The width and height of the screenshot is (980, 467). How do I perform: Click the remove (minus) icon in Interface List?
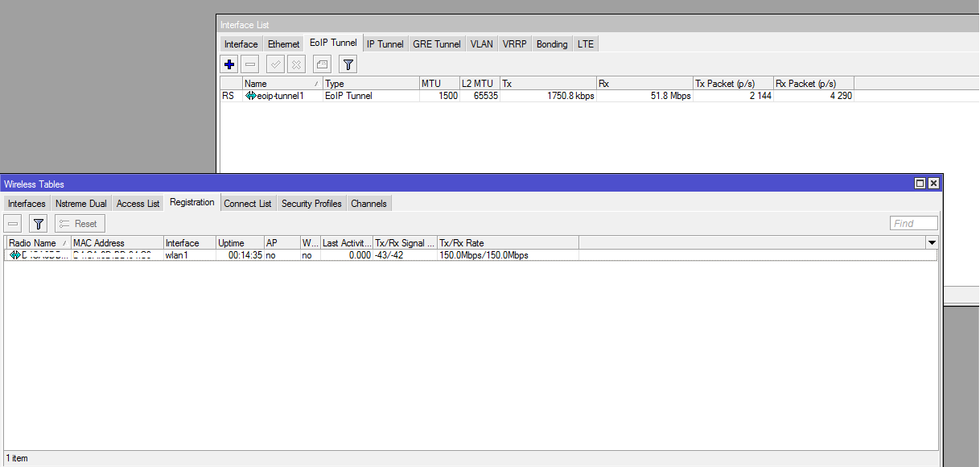click(250, 64)
